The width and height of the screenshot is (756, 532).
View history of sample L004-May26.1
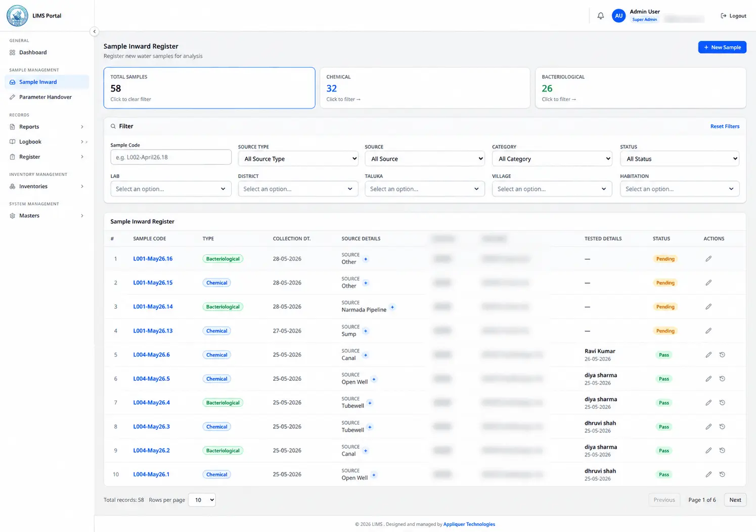722,474
